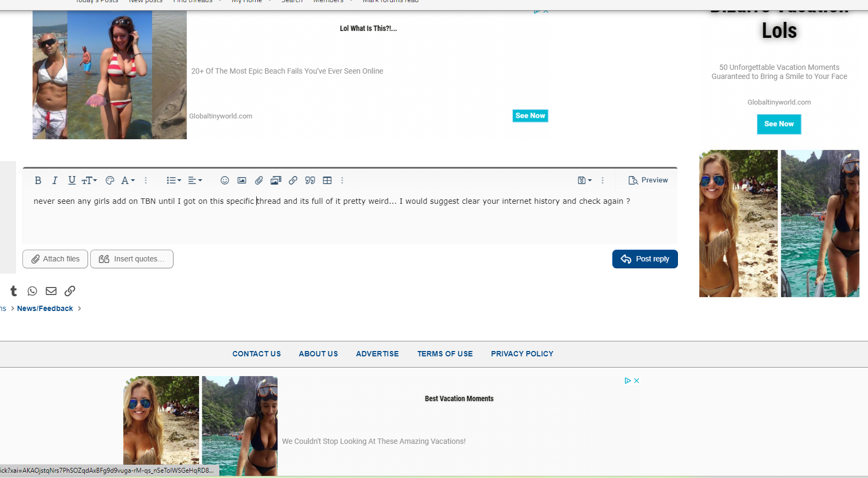
Task: Click 'Globaltinyworld.com' under beach fails ad
Action: [x=220, y=116]
